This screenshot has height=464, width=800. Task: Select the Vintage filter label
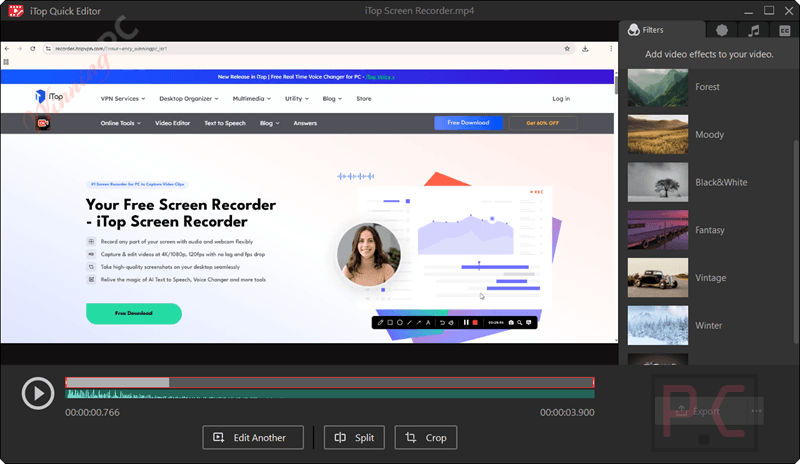(x=710, y=278)
